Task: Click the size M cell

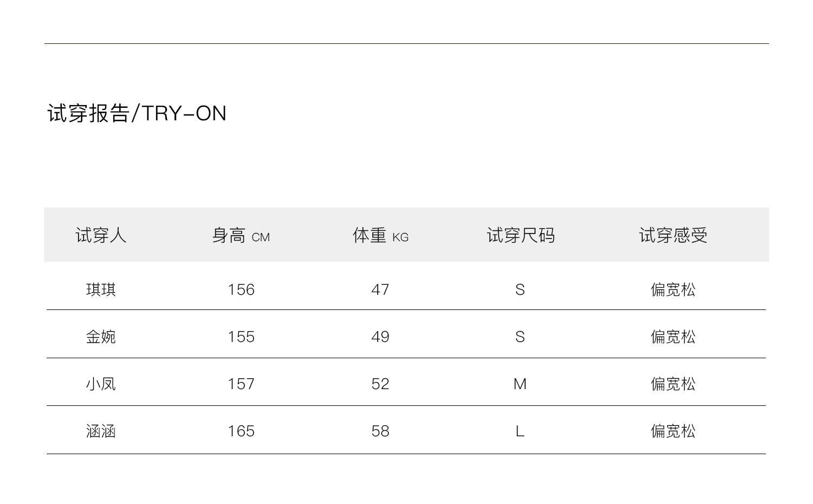Action: tap(520, 384)
